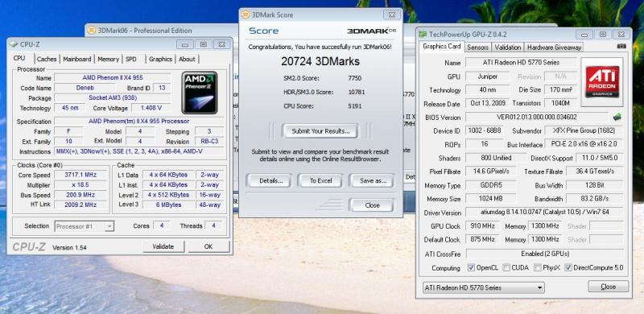Click the ATI Radeon logo image
The image size is (644, 314).
click(x=601, y=82)
